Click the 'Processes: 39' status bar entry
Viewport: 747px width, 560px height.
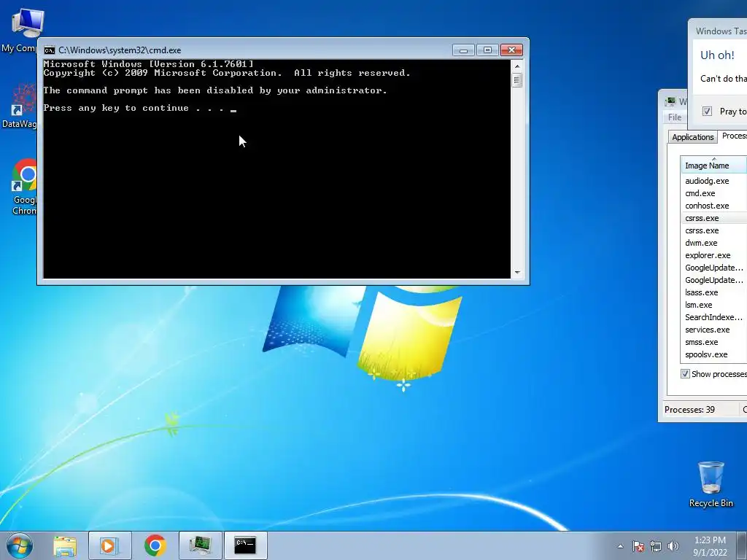click(689, 410)
